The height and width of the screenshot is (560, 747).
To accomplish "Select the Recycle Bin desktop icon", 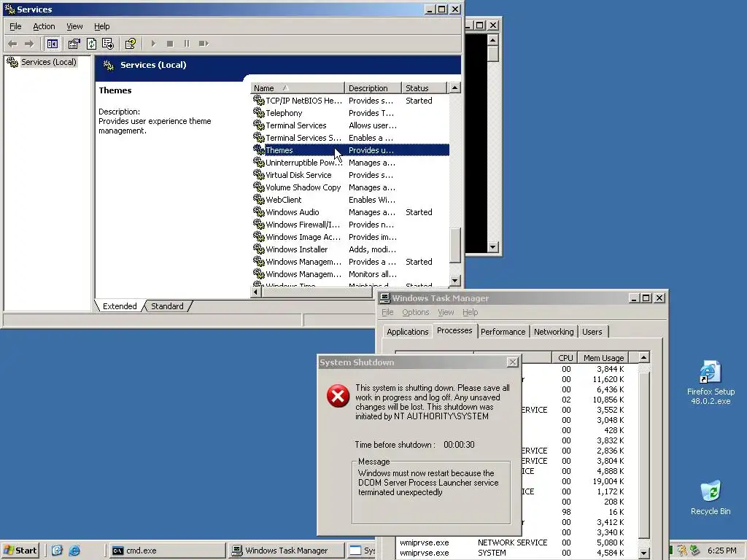I will 711,497.
